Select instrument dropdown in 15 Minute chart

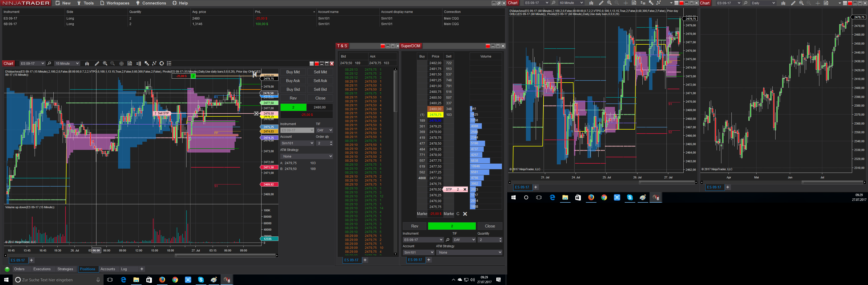click(x=32, y=64)
